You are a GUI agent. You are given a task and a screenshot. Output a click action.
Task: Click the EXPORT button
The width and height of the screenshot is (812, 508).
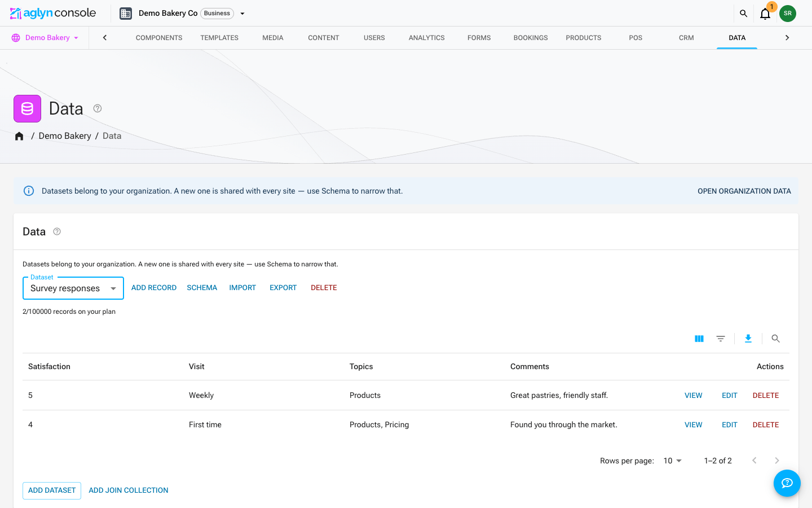click(x=283, y=288)
